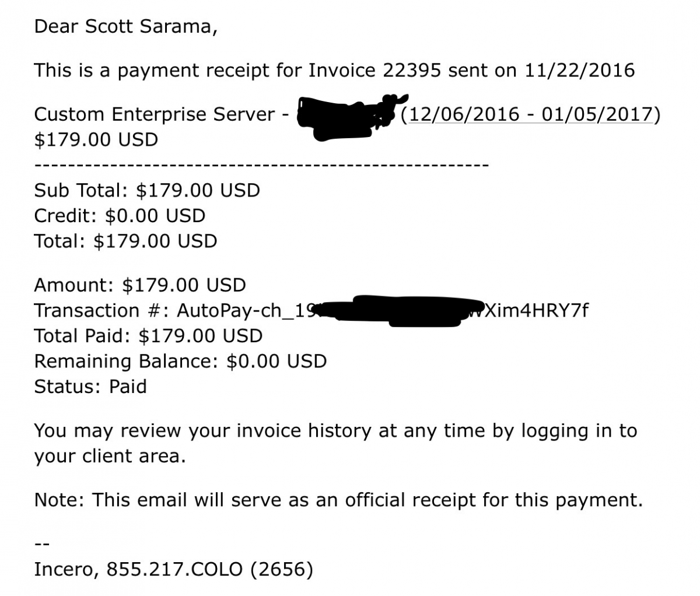700x596 pixels.
Task: Click the transaction ID ending Xim4HRY7f
Action: (537, 311)
